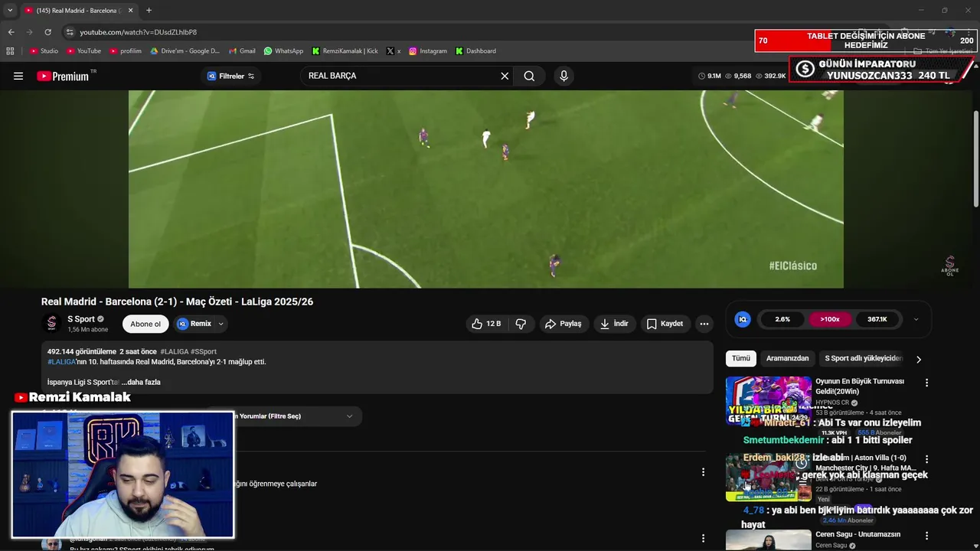This screenshot has width=980, height=551.
Task: Open RemziKamalak Kick bookmark
Action: tap(345, 51)
